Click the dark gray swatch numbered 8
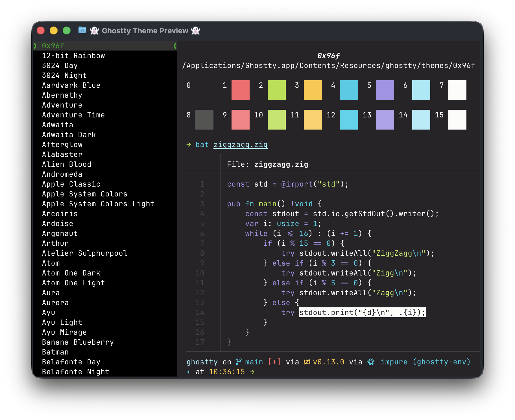Screen dimensions: 515x420 coord(204,120)
